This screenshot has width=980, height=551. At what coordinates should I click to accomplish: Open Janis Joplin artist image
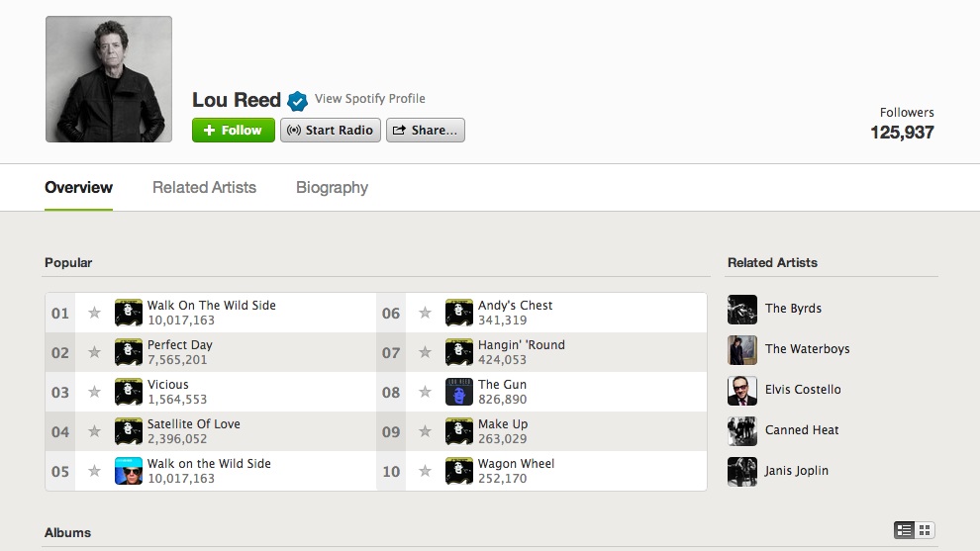(742, 471)
